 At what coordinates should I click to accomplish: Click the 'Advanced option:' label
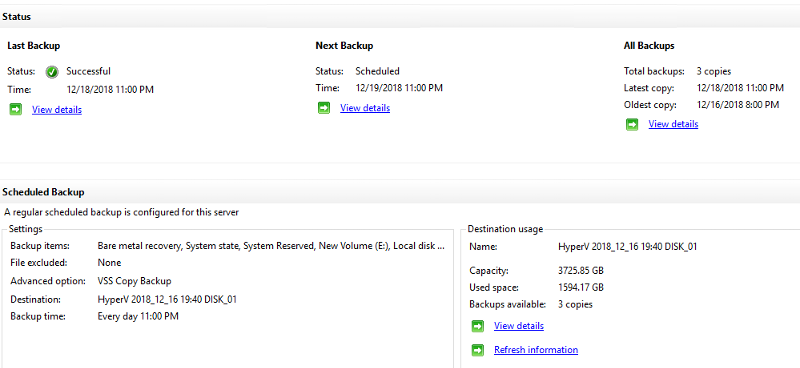48,281
